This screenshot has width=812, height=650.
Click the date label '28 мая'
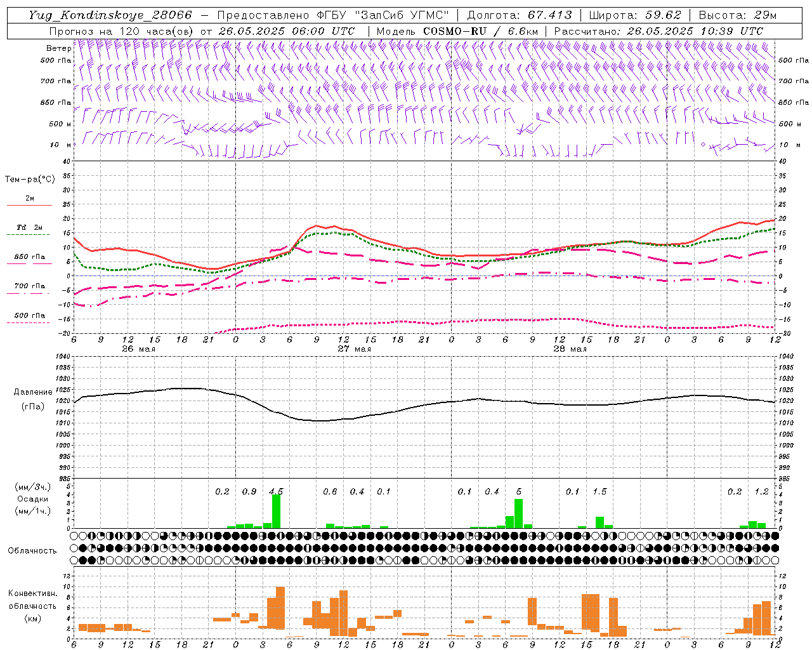(x=570, y=349)
